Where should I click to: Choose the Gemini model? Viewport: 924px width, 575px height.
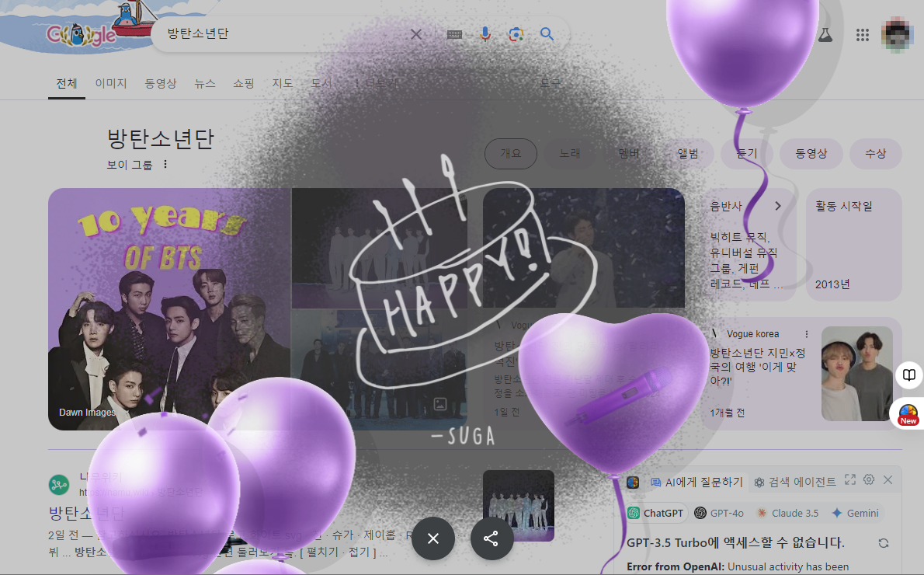[x=855, y=513]
